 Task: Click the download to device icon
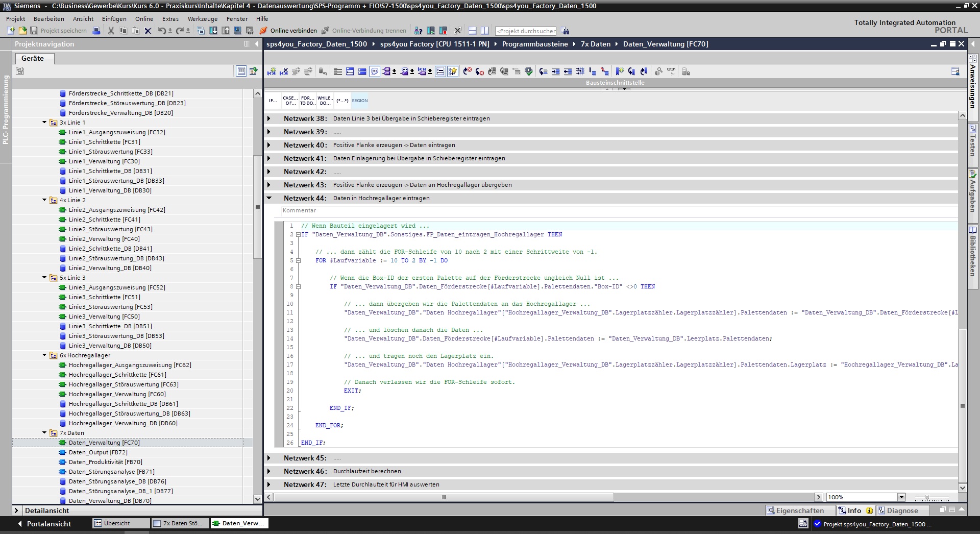coord(213,31)
